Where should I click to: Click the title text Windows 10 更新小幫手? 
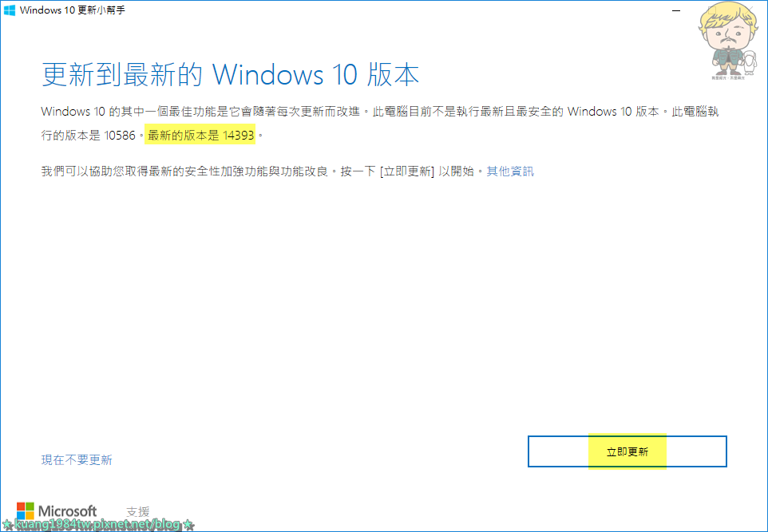(x=73, y=10)
